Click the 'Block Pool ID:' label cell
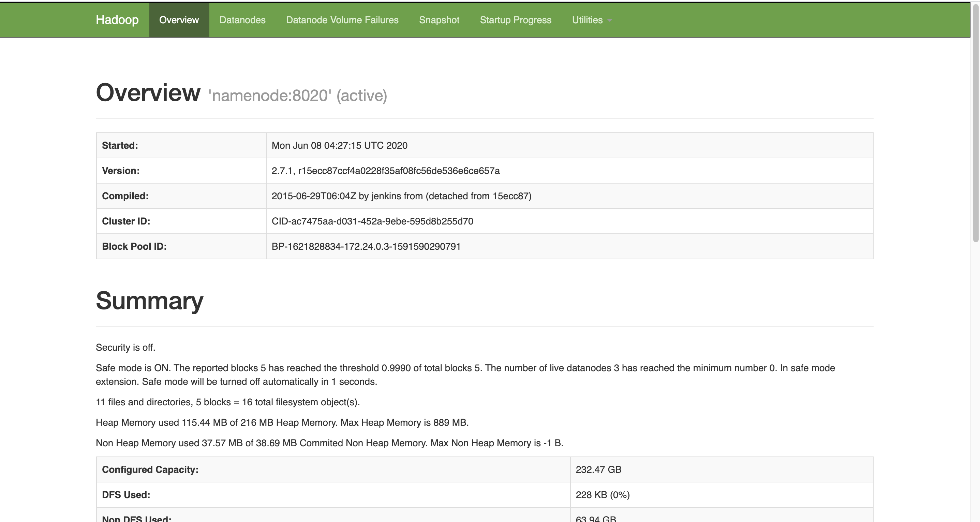The width and height of the screenshot is (980, 522). point(181,246)
